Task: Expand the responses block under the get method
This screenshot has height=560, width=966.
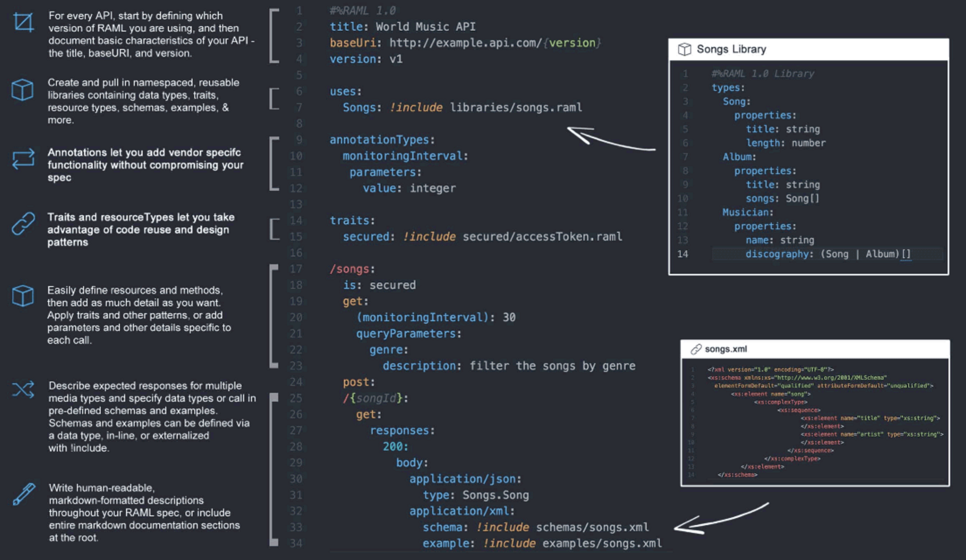Action: 403,430
